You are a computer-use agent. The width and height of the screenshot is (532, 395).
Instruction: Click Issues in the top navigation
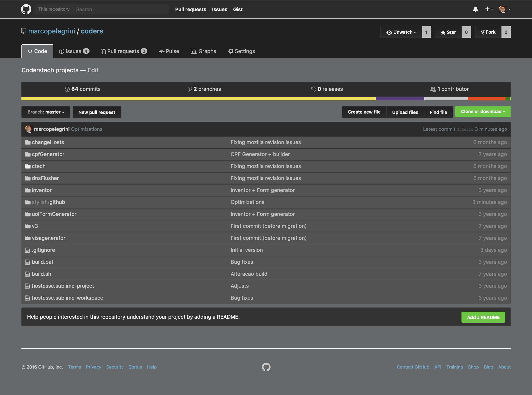[x=220, y=9]
